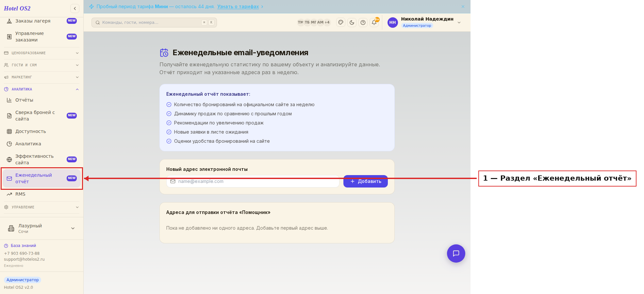Open the 'База знаний' link

coord(23,246)
